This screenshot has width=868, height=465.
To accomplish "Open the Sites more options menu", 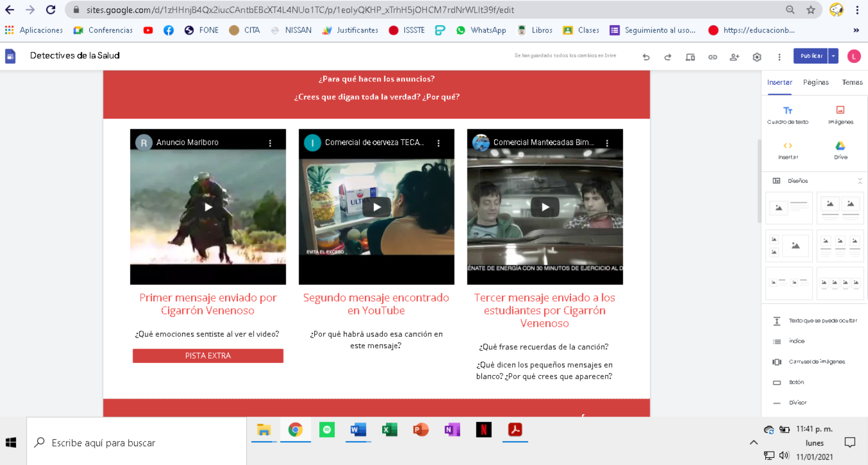I will point(779,57).
